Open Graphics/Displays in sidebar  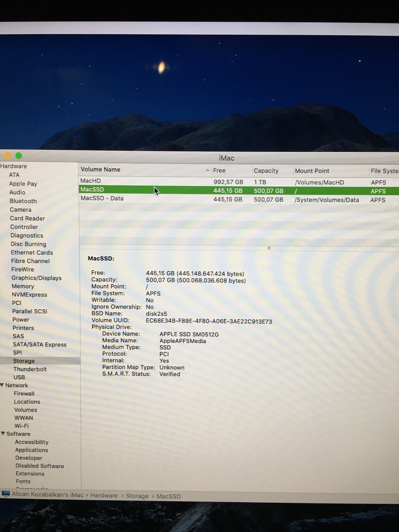(37, 278)
